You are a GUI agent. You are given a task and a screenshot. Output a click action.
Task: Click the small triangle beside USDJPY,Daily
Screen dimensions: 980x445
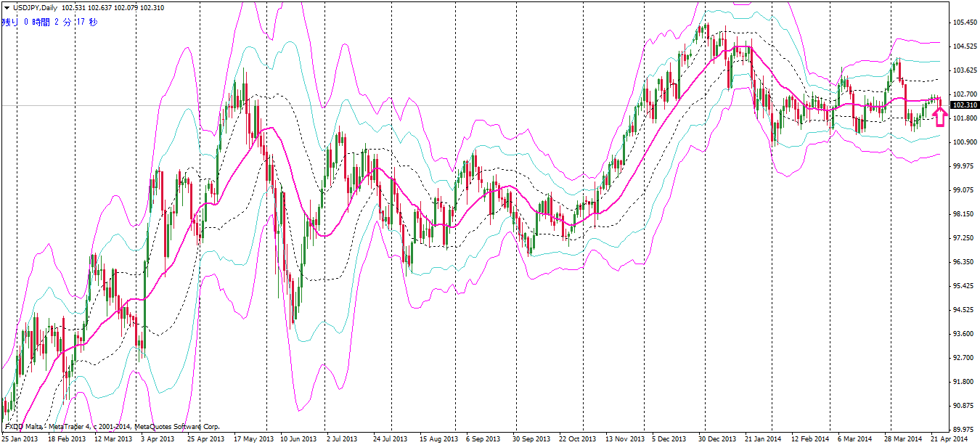tap(7, 7)
